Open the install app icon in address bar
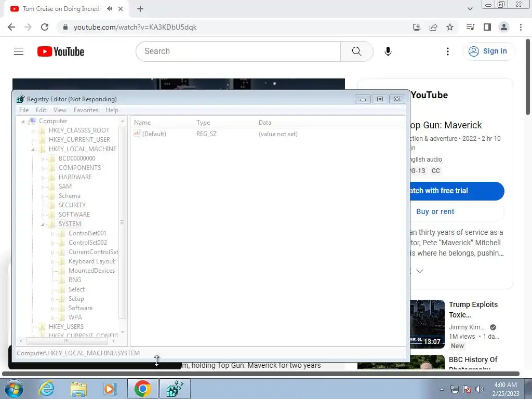 [x=417, y=27]
